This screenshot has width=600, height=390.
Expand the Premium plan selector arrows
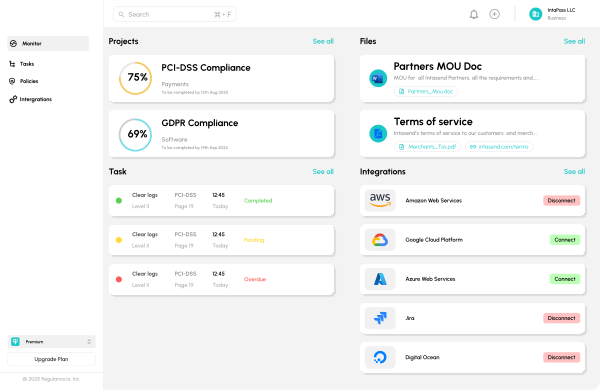pyautogui.click(x=89, y=342)
